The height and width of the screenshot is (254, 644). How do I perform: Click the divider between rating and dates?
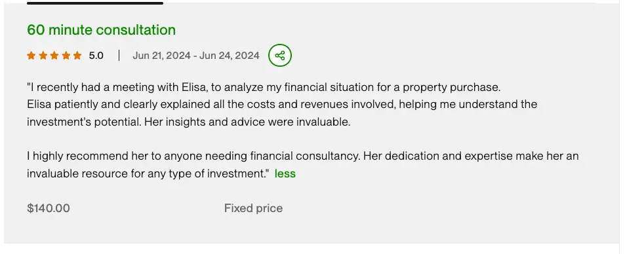point(119,55)
